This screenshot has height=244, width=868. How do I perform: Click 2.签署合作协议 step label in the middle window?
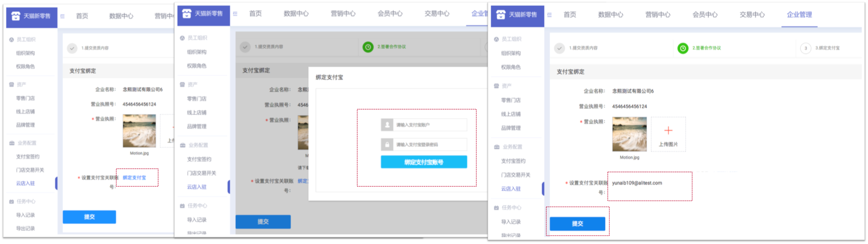[392, 46]
